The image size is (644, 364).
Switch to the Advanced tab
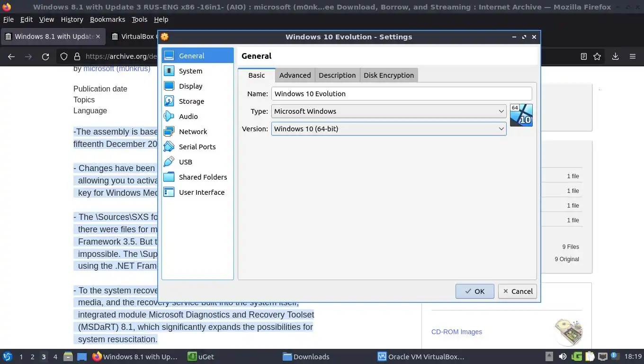(x=295, y=75)
